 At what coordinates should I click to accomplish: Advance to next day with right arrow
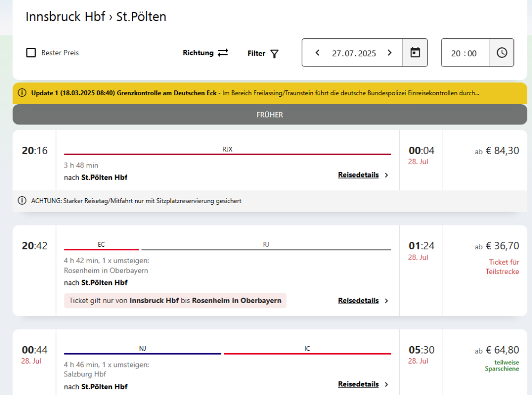[389, 53]
